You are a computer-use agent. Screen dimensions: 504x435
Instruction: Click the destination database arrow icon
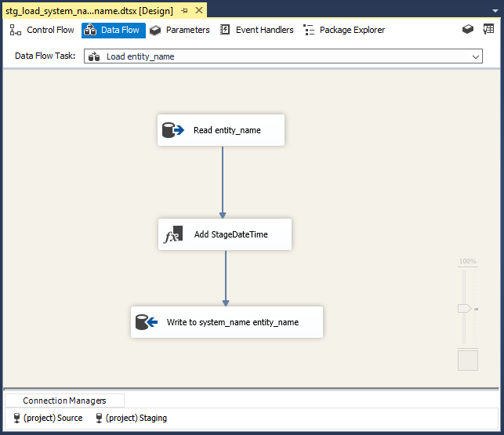147,322
